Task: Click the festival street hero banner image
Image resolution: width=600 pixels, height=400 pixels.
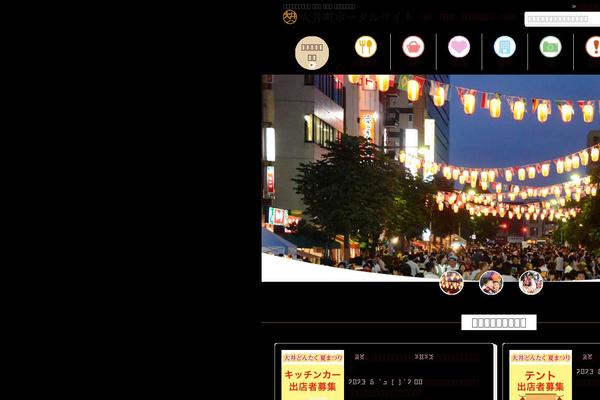Action: [x=430, y=178]
